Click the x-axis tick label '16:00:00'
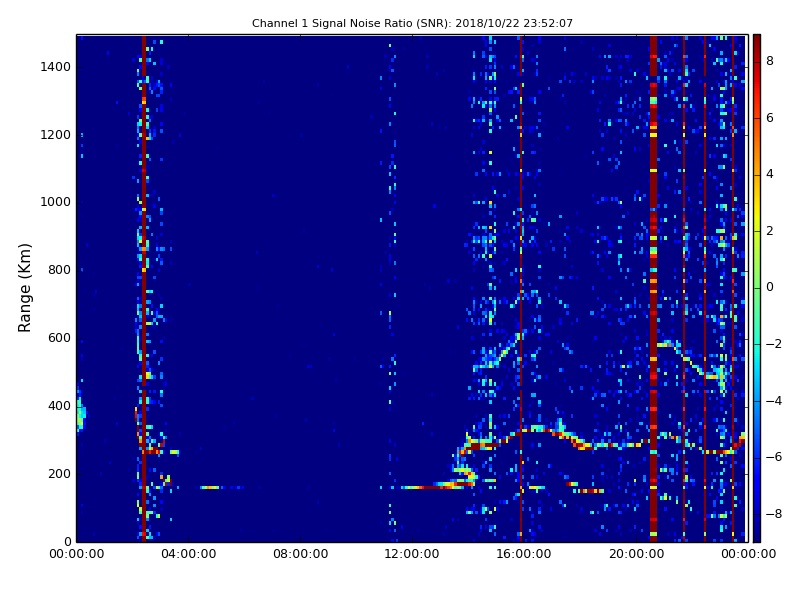This screenshot has width=800, height=600. point(523,554)
